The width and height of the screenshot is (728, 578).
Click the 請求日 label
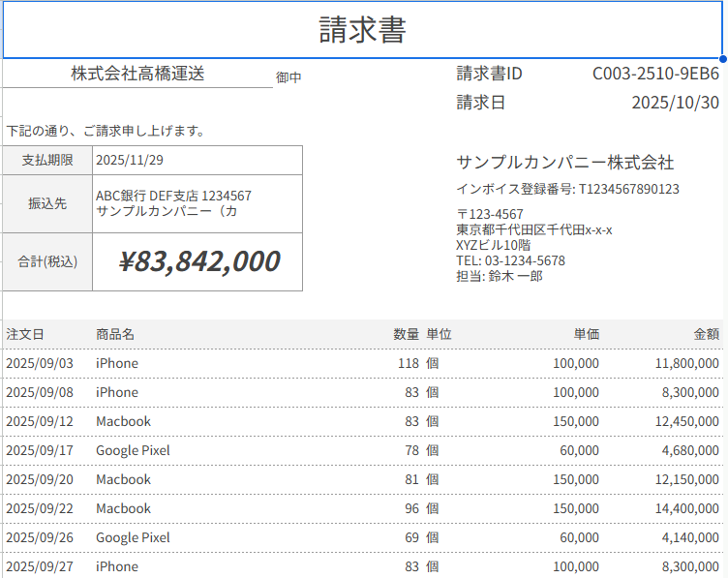(480, 102)
